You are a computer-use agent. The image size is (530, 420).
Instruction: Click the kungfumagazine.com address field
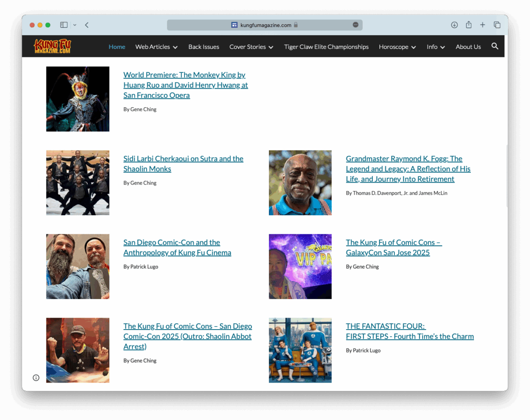coord(265,25)
